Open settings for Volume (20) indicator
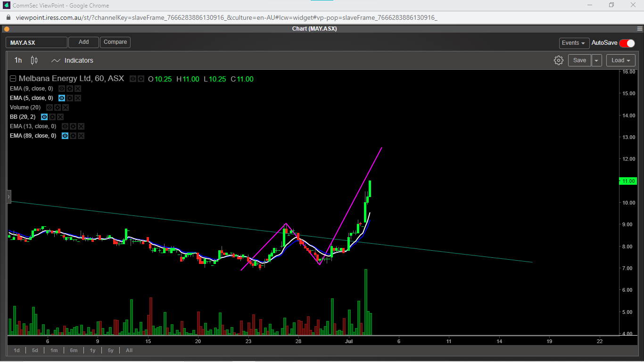Image resolution: width=644 pixels, height=362 pixels. coord(58,107)
